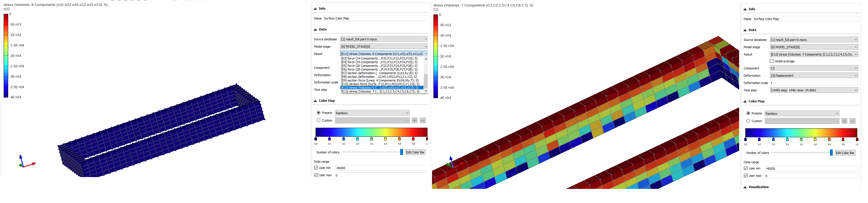Open Model stage dropdown in right panel
This screenshot has width=868, height=203.
pyautogui.click(x=814, y=47)
